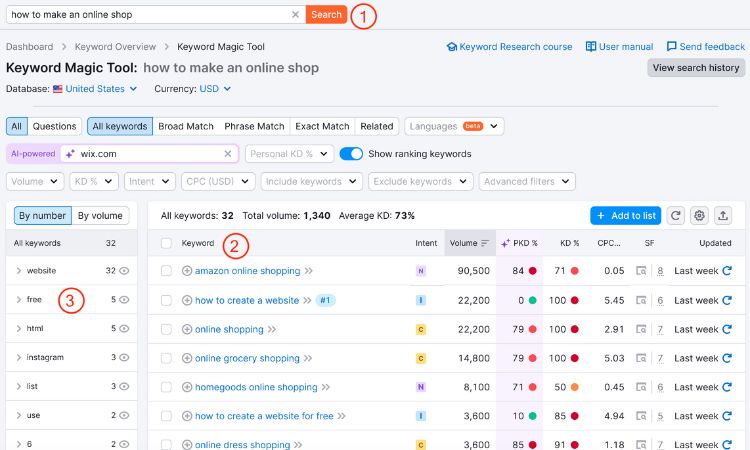Switch to Phrase Match
The image size is (750, 450).
(x=254, y=126)
